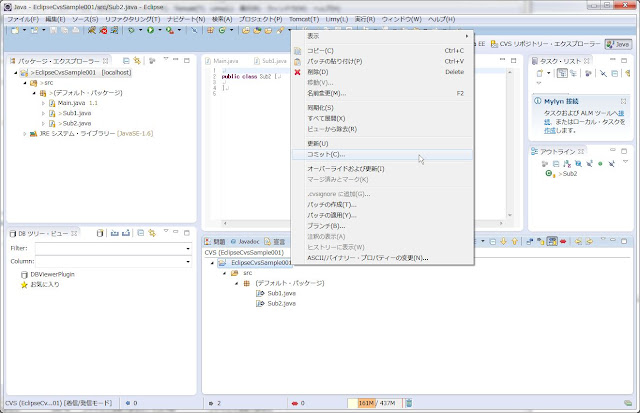Close the Mylyn 接続 notification
This screenshot has width=640, height=413.
pyautogui.click(x=623, y=101)
